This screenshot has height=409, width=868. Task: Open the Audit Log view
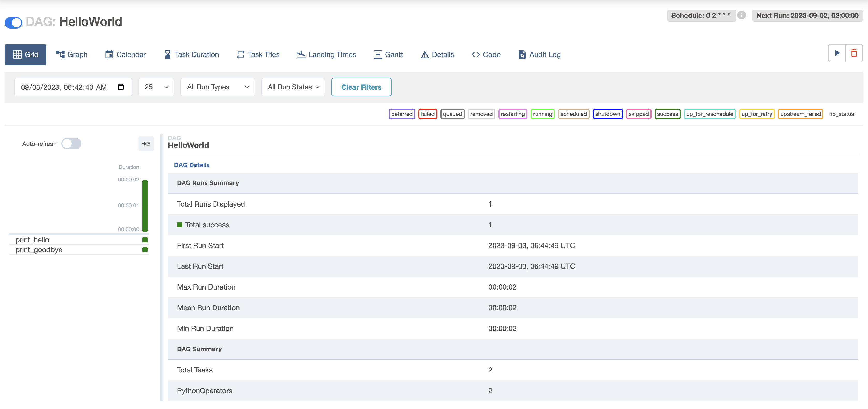click(x=539, y=55)
